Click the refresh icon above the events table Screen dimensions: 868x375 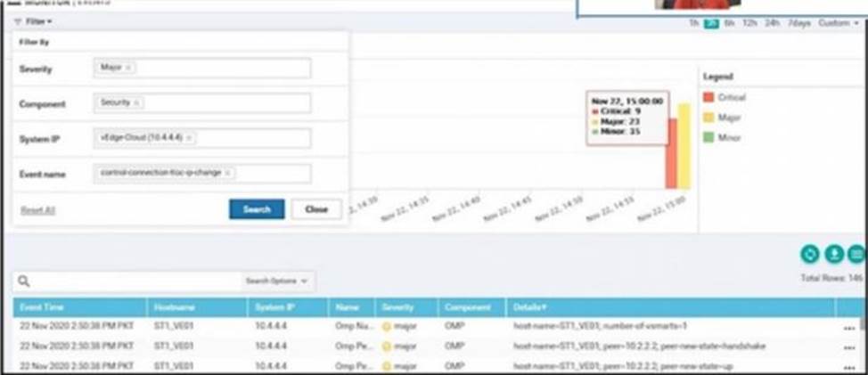(x=810, y=254)
